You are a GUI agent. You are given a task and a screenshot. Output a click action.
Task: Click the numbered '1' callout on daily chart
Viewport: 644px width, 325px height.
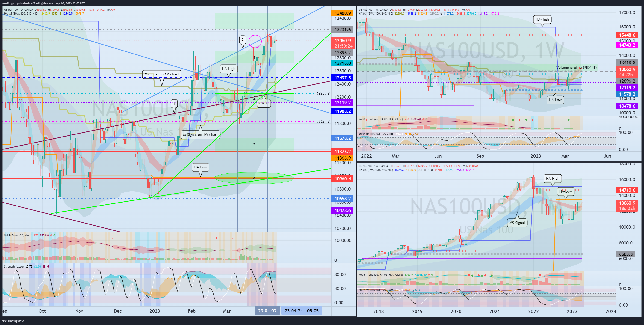[174, 103]
